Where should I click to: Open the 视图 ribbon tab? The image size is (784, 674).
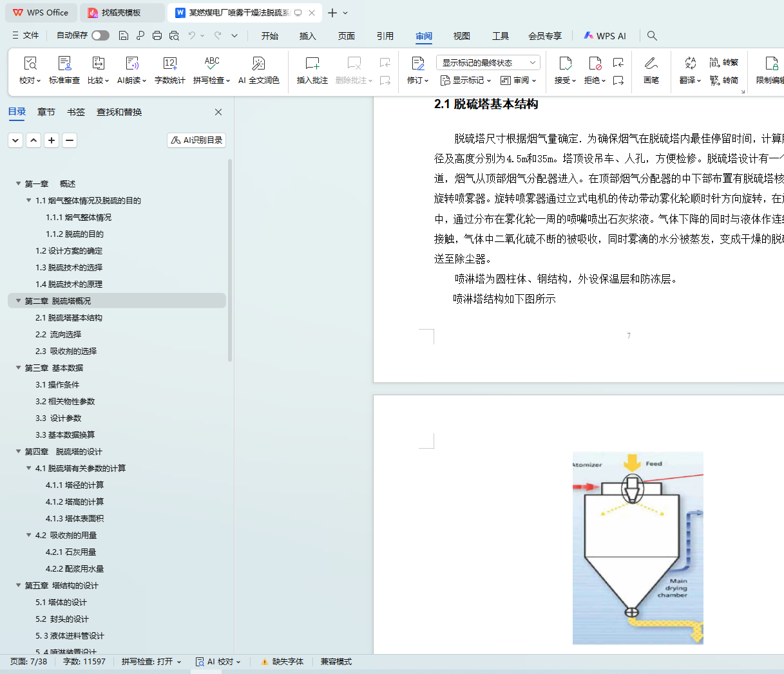462,36
